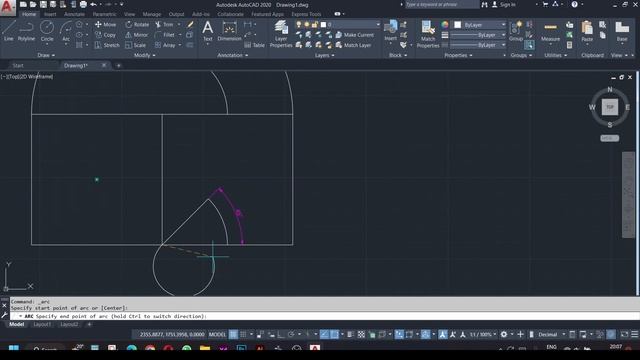
Task: Click the Move tool
Action: tap(106, 24)
